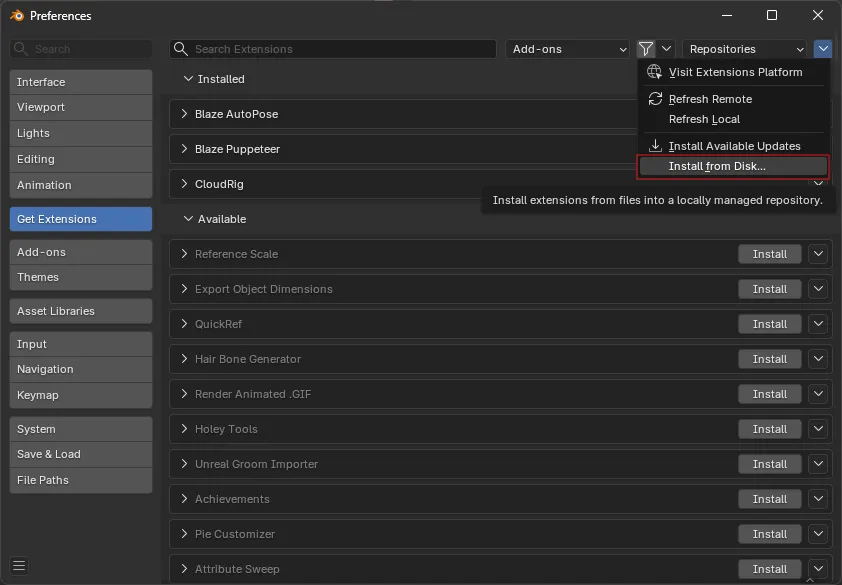
Task: Open the Editing preferences tab
Action: coord(81,159)
